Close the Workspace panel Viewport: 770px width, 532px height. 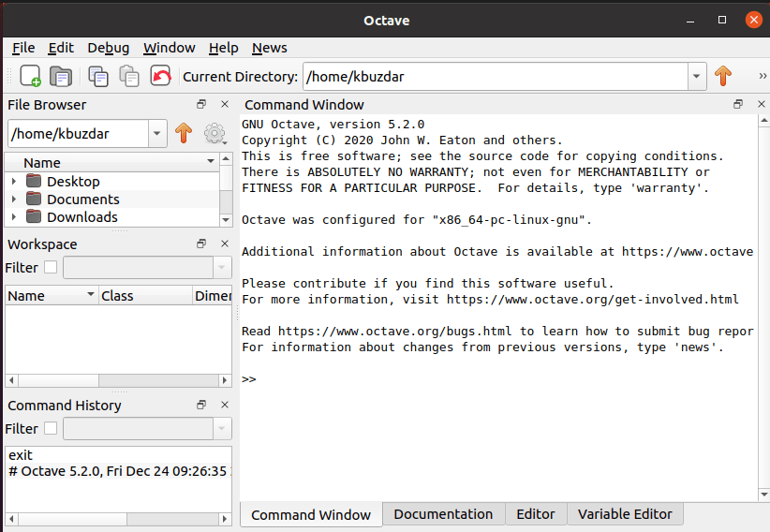(x=225, y=244)
